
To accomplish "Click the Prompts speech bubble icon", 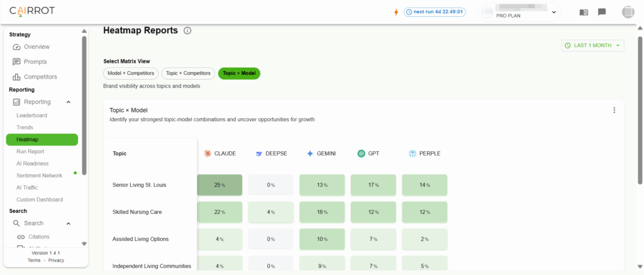I will coord(16,62).
